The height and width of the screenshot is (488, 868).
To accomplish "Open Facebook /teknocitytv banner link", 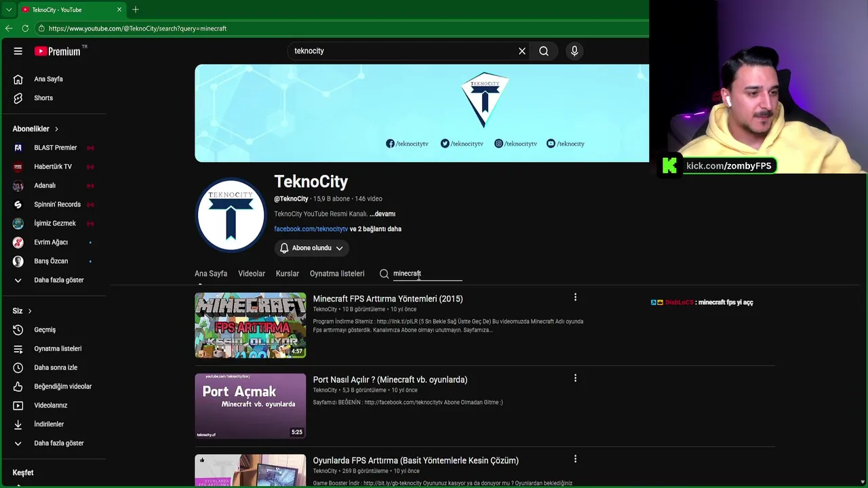I will (407, 144).
